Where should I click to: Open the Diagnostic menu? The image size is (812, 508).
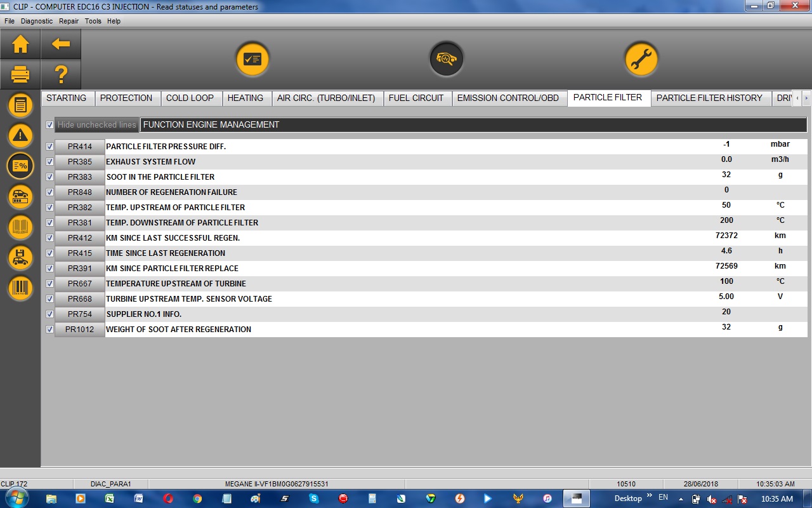tap(37, 21)
